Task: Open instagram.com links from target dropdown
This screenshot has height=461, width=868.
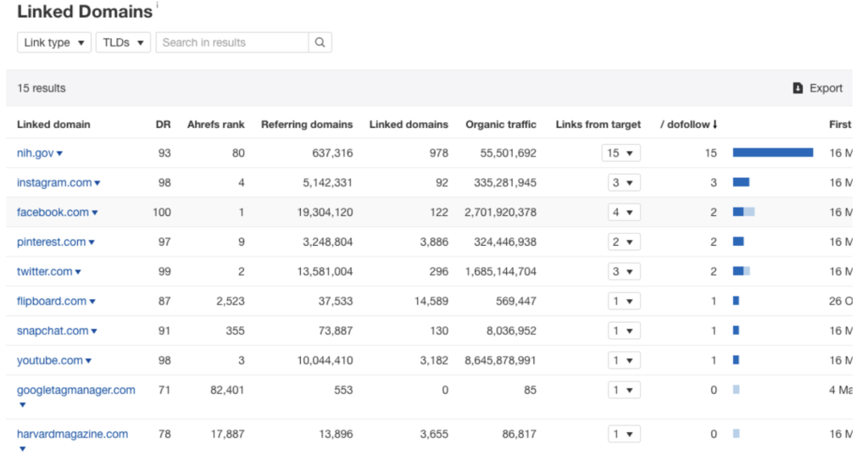Action: (624, 183)
